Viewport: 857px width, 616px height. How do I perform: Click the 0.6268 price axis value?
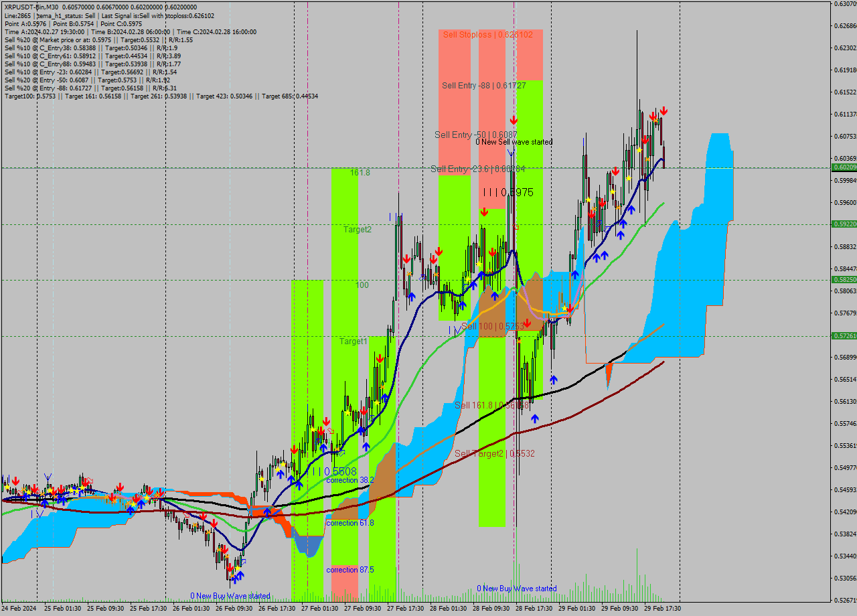coord(846,26)
